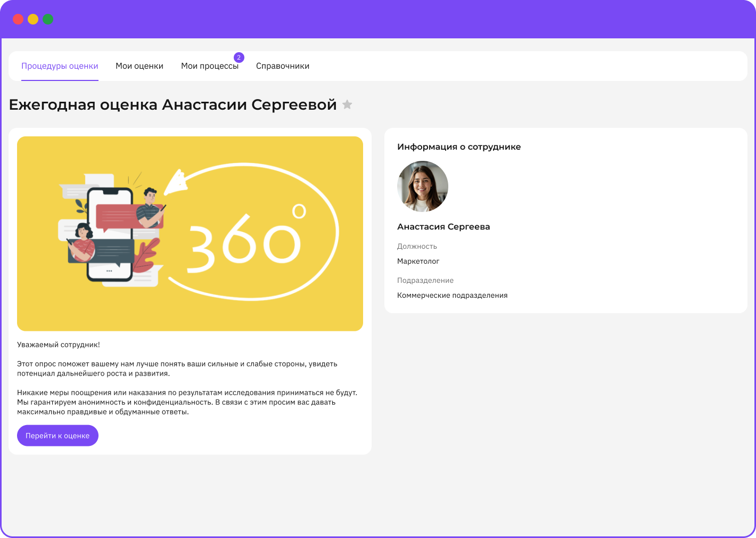Click the yellow minimize window button
The width and height of the screenshot is (756, 538).
[x=33, y=19]
